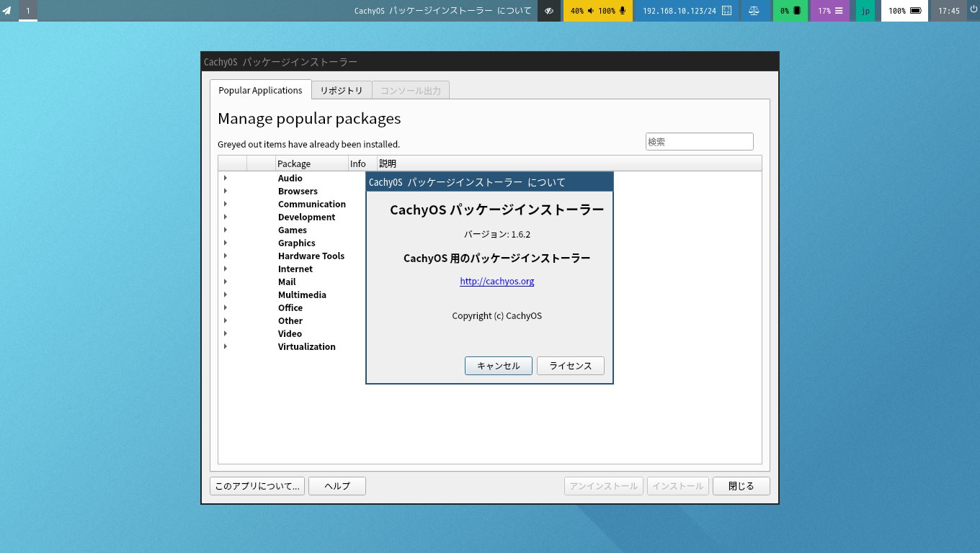Screen dimensions: 980x553
Task: Open the http://cachyos.org link
Action: 497,281
